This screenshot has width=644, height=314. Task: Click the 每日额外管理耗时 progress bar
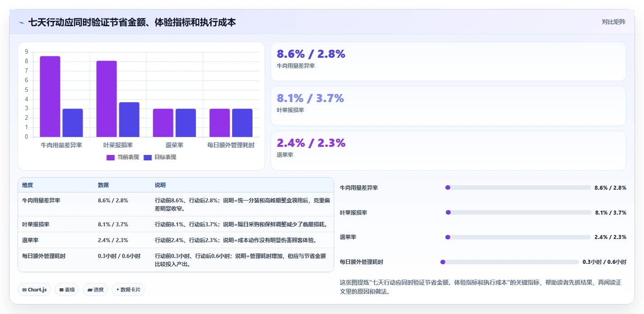coord(509,262)
